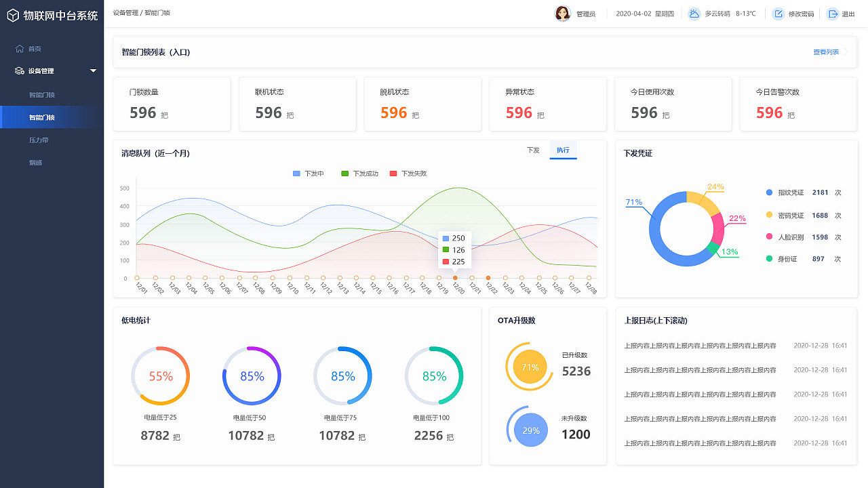Click the 退出 logout icon

pos(833,14)
